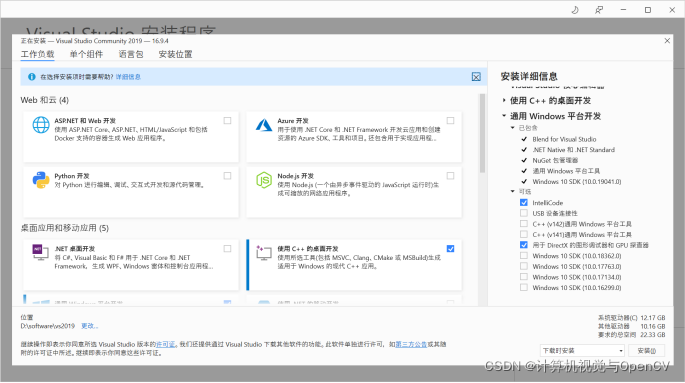Uncheck the C++ desktop development workload
685x383 pixels.
[450, 248]
